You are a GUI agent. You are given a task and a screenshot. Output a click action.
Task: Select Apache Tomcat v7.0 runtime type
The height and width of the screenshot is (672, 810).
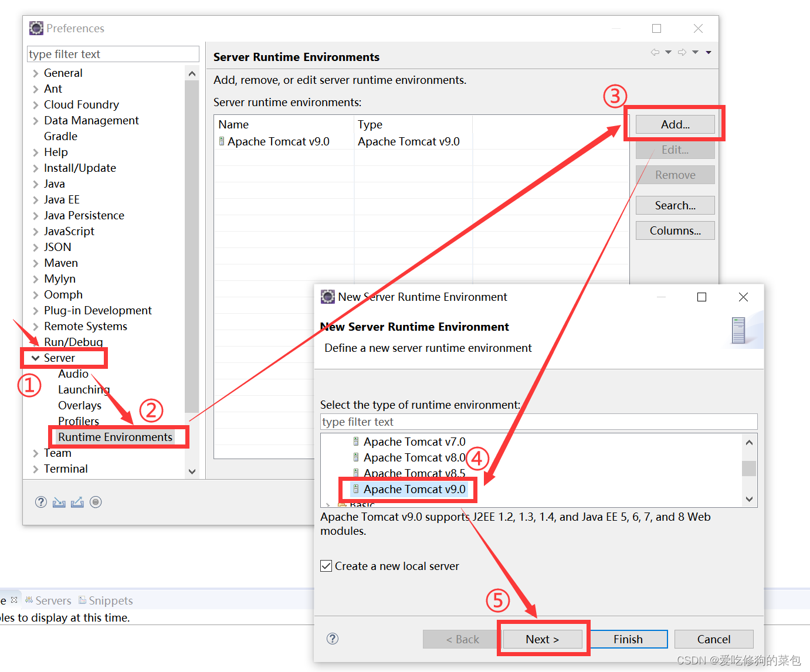click(414, 442)
